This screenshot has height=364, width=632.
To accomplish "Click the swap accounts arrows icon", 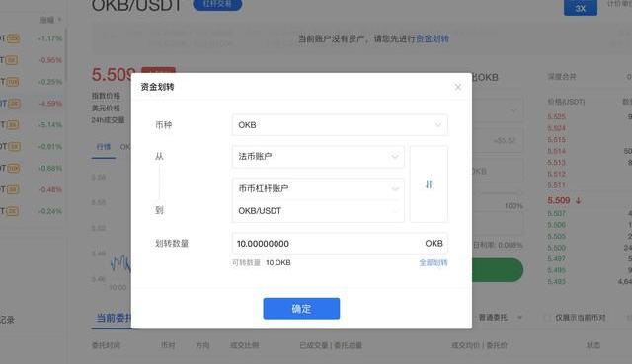I will pos(429,184).
